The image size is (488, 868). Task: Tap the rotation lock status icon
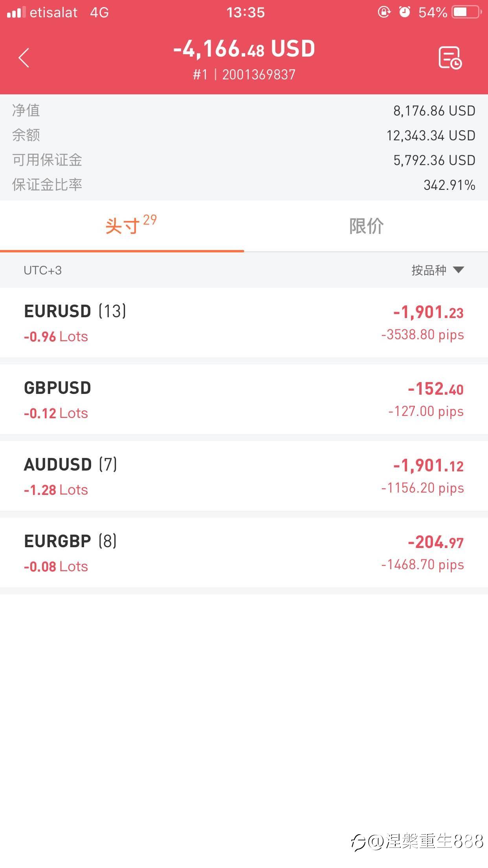384,13
